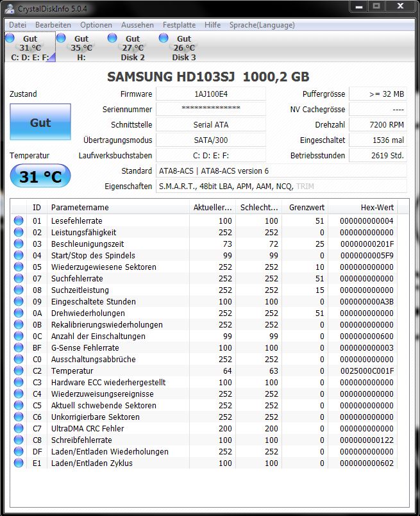The height and width of the screenshot is (516, 420).
Task: Click status orb of Lesefehlerrate row
Action: (19, 221)
